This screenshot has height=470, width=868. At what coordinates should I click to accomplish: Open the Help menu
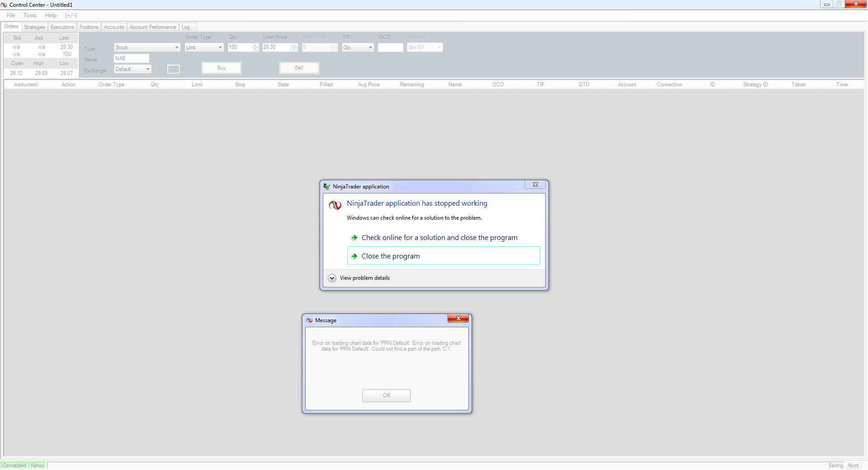tap(51, 15)
